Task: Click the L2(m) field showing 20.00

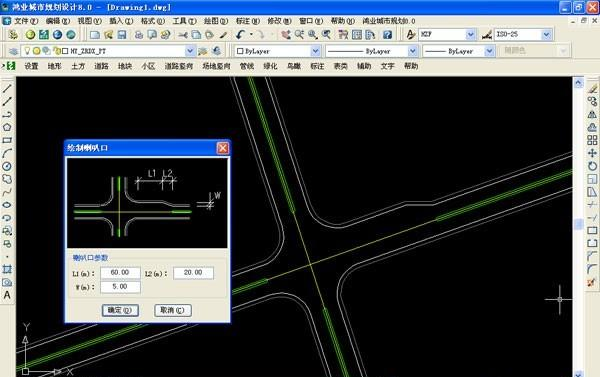Action: point(193,273)
